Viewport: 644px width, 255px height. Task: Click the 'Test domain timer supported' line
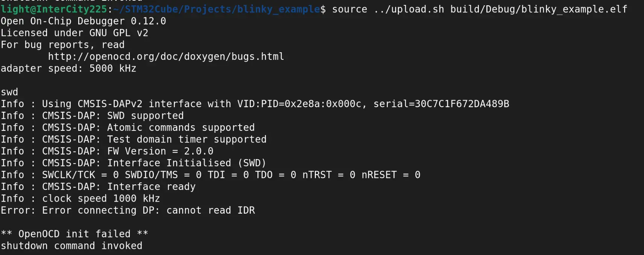187,140
